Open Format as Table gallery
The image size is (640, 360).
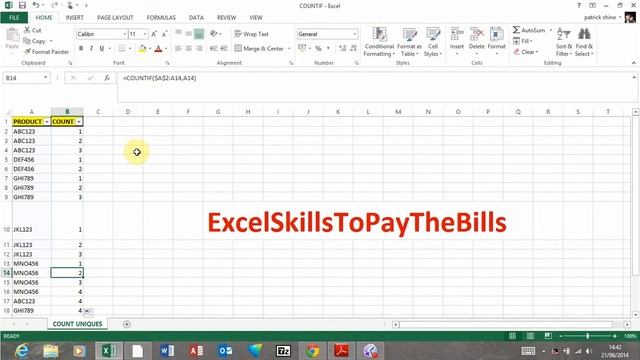pos(409,42)
